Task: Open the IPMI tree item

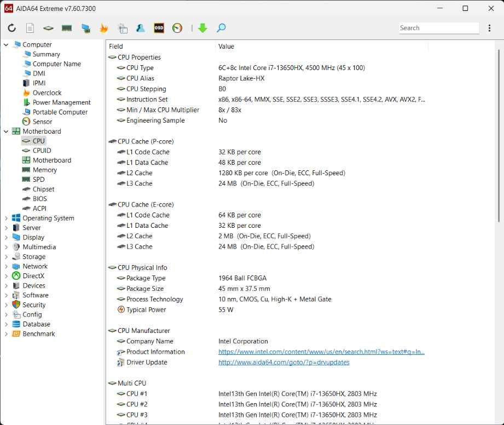Action: pos(39,83)
